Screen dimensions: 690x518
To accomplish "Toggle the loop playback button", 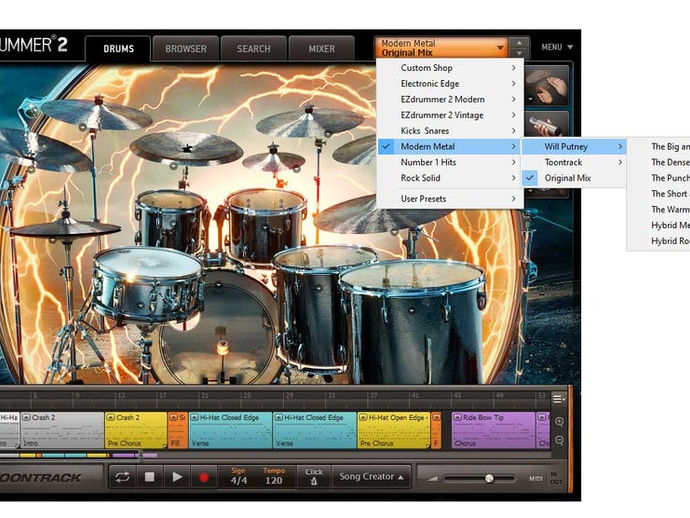I will coord(122,477).
